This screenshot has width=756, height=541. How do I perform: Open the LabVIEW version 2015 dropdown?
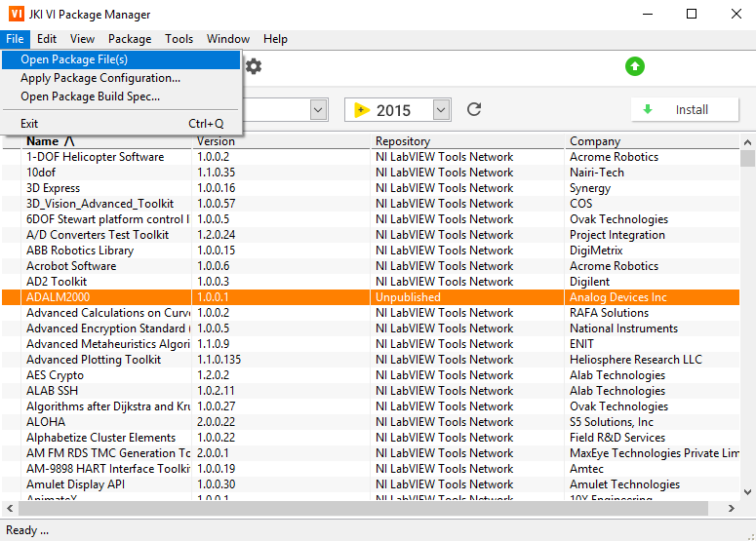pyautogui.click(x=441, y=110)
